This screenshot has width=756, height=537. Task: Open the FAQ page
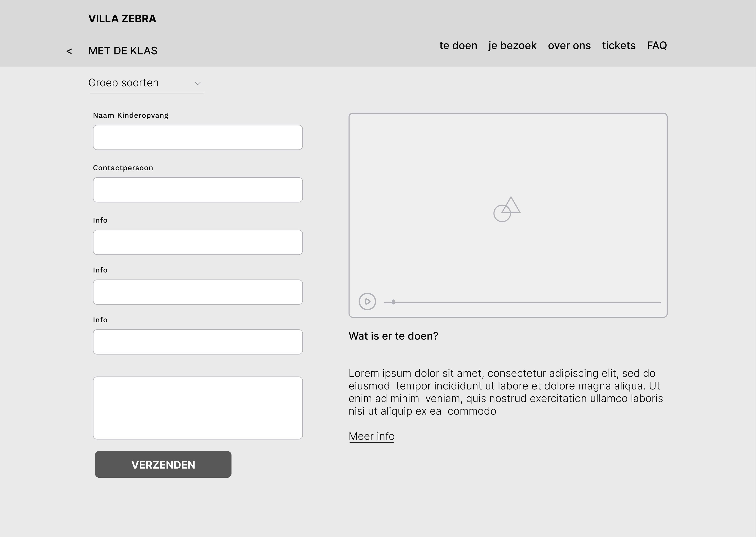point(657,45)
